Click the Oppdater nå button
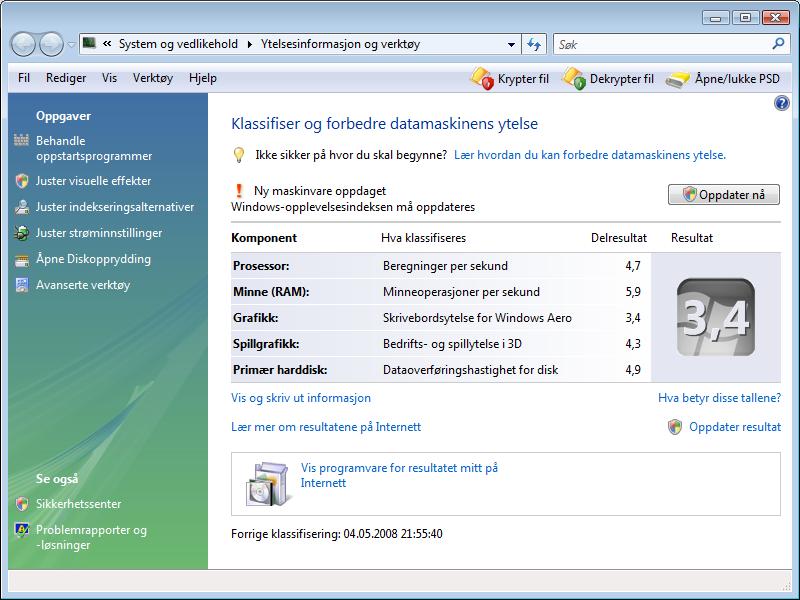 723,194
